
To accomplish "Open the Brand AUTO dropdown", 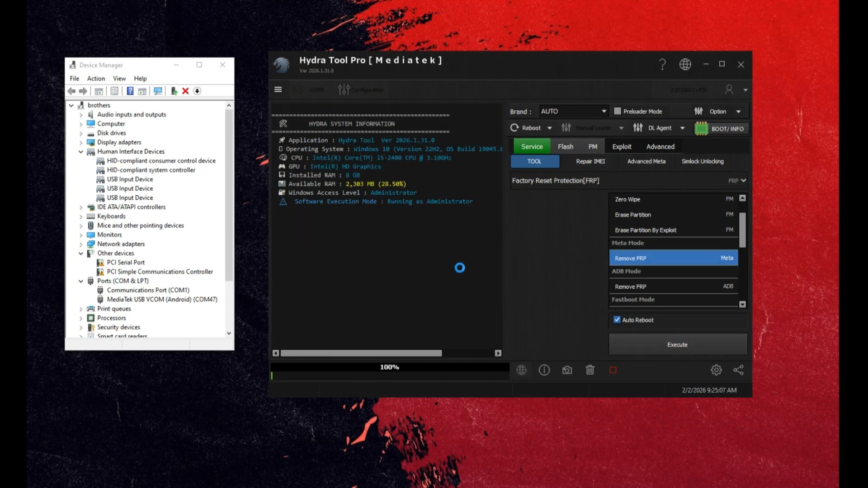I will (573, 111).
